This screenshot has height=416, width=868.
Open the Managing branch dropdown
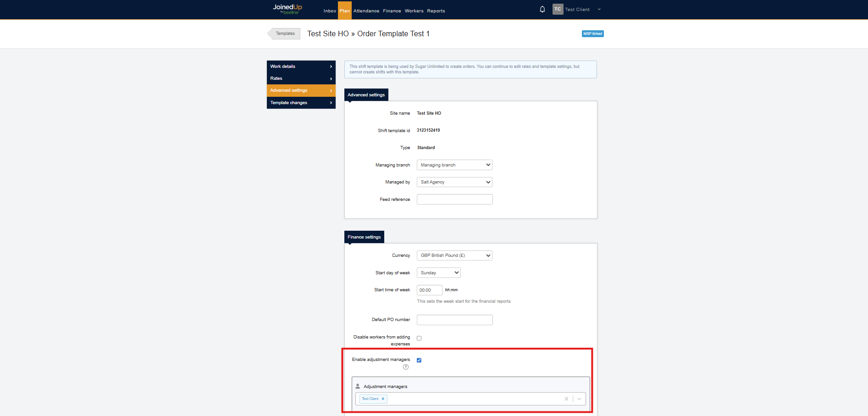coord(454,165)
